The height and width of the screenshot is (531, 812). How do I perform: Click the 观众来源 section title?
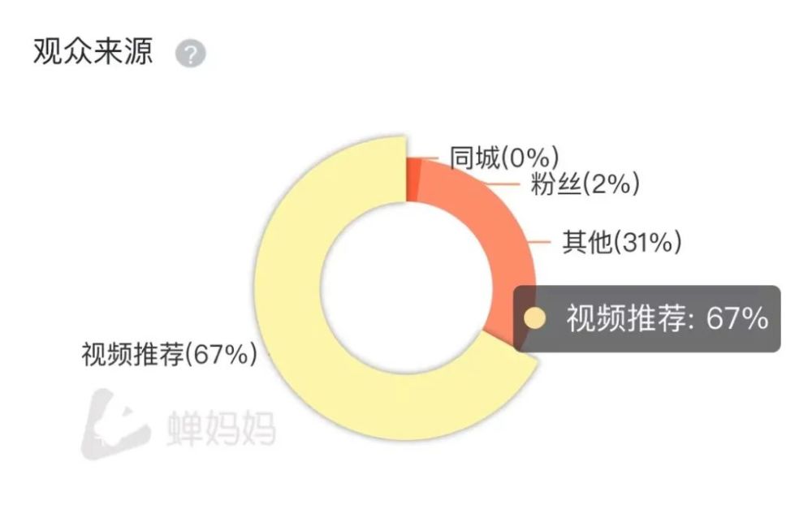click(93, 51)
